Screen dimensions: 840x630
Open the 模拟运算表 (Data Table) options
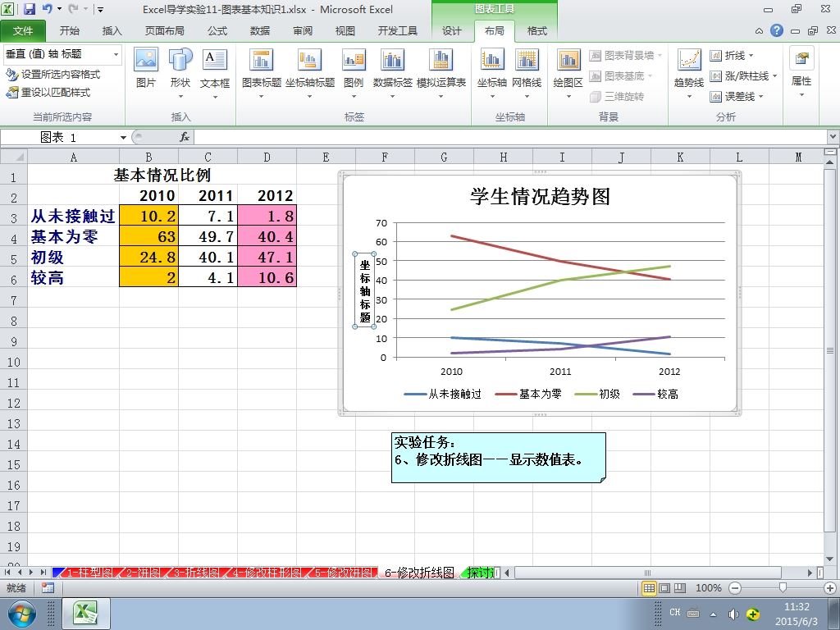tap(441, 73)
